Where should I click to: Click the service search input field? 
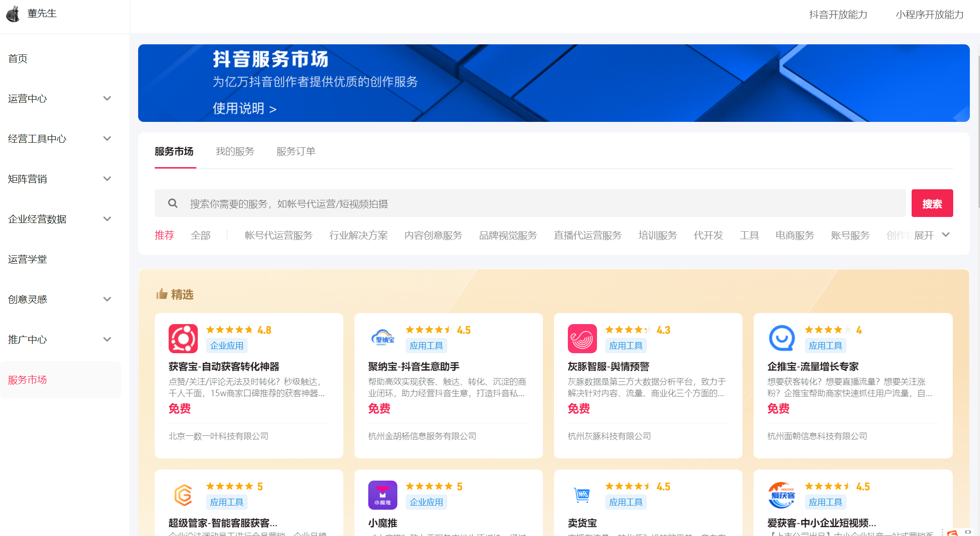(x=530, y=203)
